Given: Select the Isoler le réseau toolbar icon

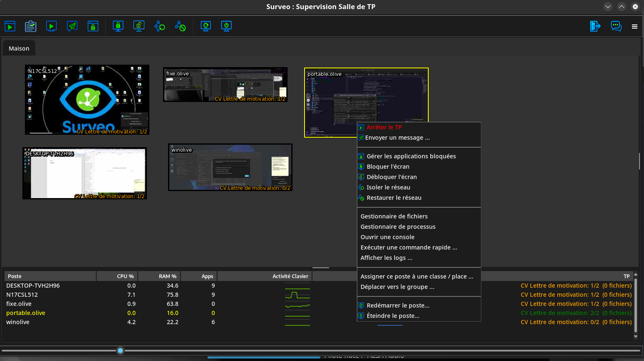Looking at the screenshot, I should pos(159,26).
